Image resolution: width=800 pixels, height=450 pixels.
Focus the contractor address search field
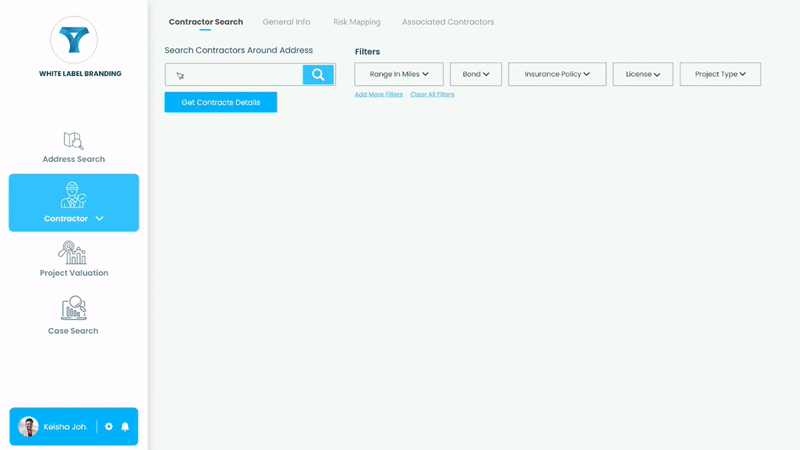234,74
